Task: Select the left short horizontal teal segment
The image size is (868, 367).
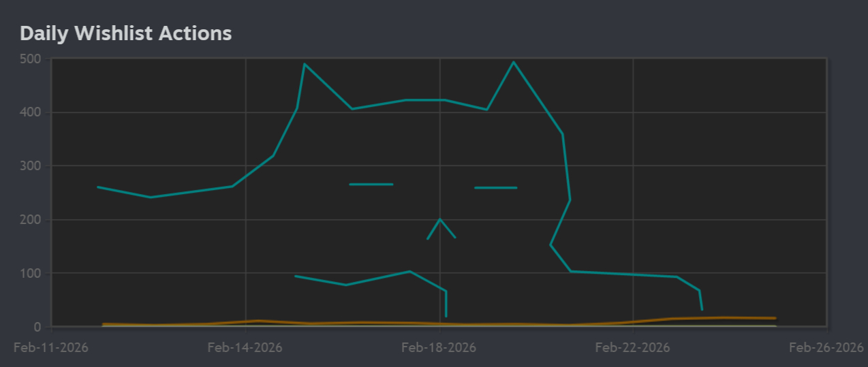Action: click(x=371, y=185)
